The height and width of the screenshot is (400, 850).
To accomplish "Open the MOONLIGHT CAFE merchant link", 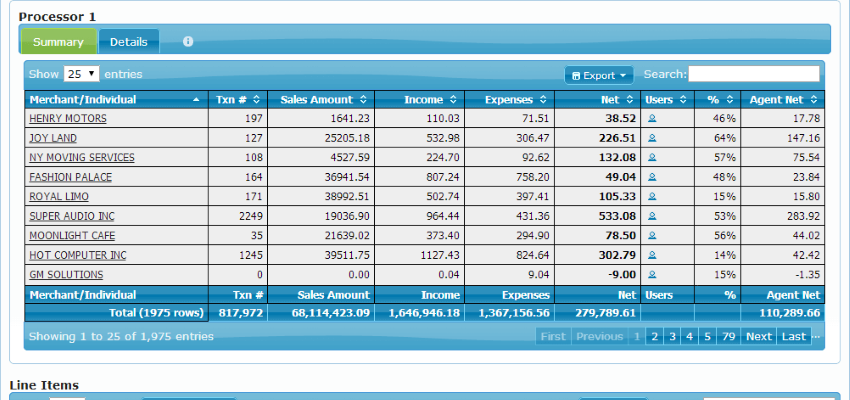I will tap(72, 236).
